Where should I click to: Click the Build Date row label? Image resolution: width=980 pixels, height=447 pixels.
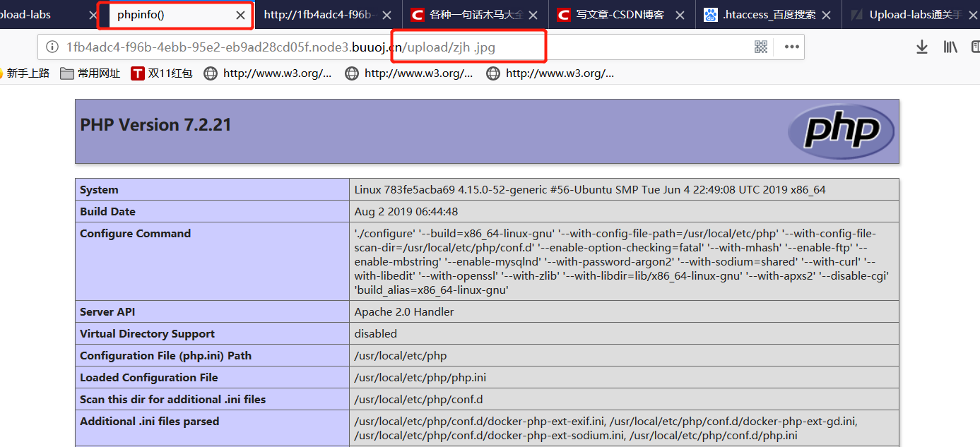coord(107,212)
